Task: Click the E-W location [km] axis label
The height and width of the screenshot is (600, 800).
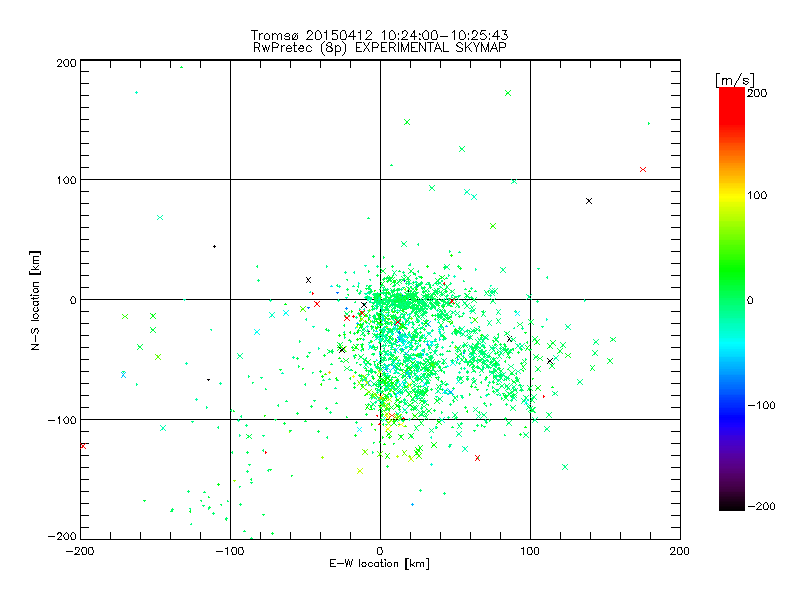Action: point(379,563)
